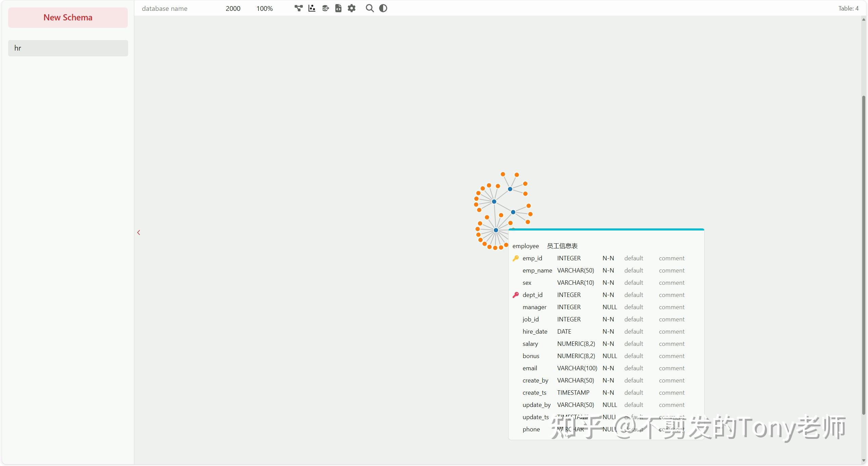This screenshot has height=466, width=868.
Task: Click INTEGER data type of job_id
Action: [x=569, y=319]
